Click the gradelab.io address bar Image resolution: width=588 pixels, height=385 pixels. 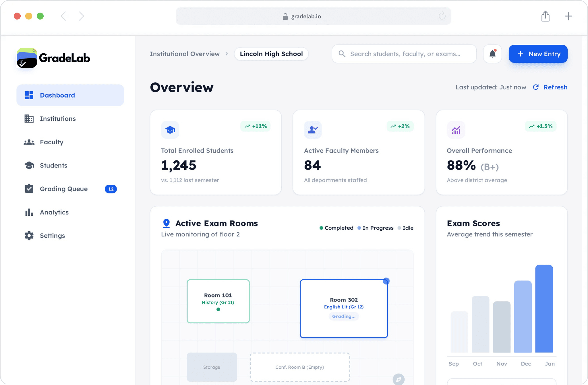point(314,16)
